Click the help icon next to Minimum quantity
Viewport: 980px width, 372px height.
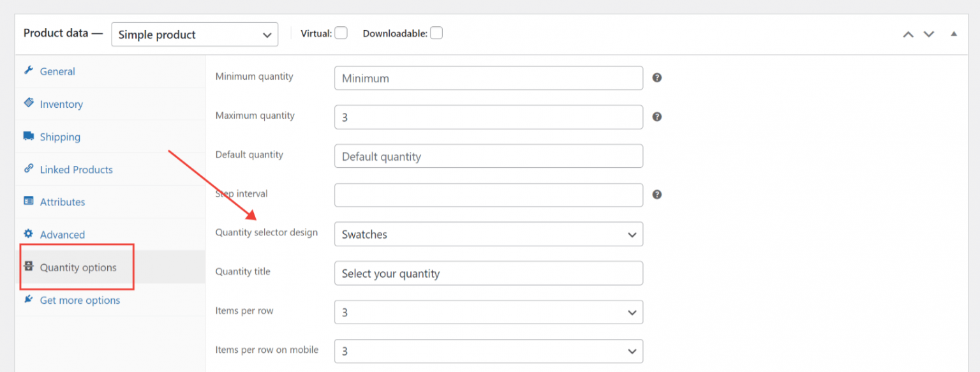coord(657,77)
